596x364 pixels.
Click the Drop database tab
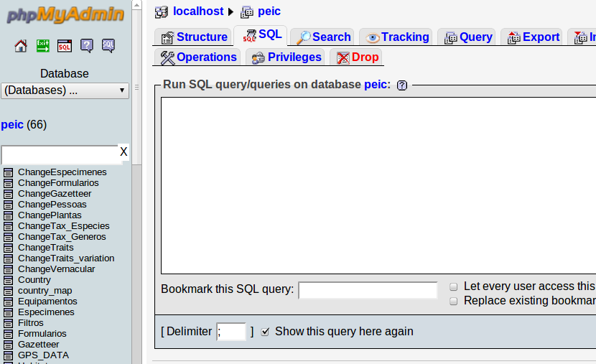pos(357,57)
